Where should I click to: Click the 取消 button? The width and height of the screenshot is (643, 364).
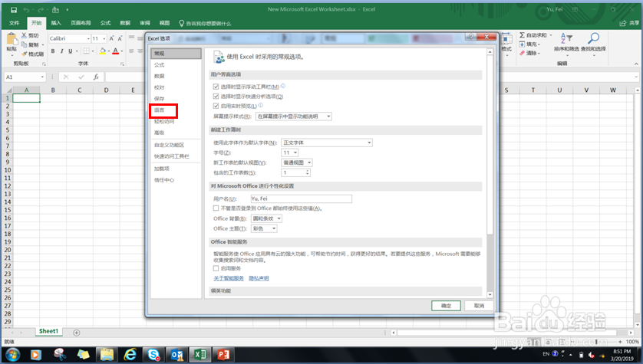click(479, 306)
